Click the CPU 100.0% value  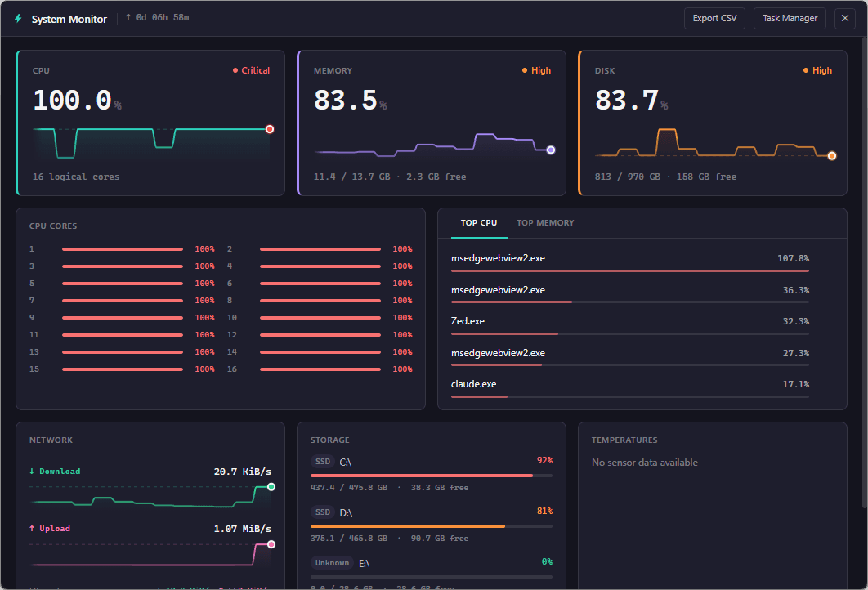(77, 101)
